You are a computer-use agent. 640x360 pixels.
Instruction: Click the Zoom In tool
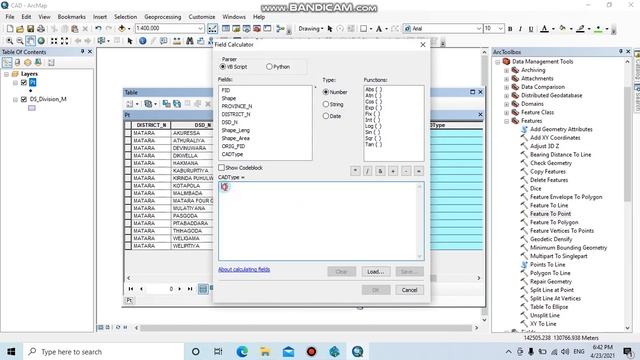[x=9, y=41]
